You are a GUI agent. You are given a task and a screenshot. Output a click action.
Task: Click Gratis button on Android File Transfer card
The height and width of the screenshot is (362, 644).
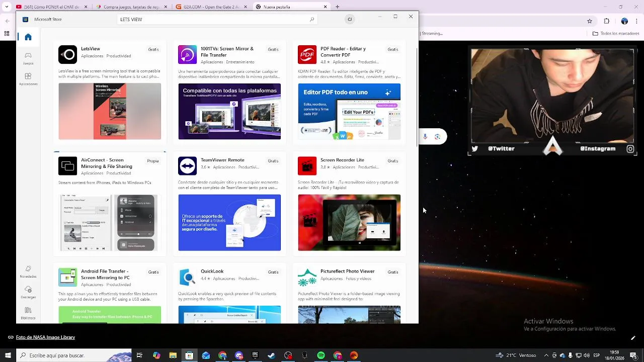coord(153,272)
